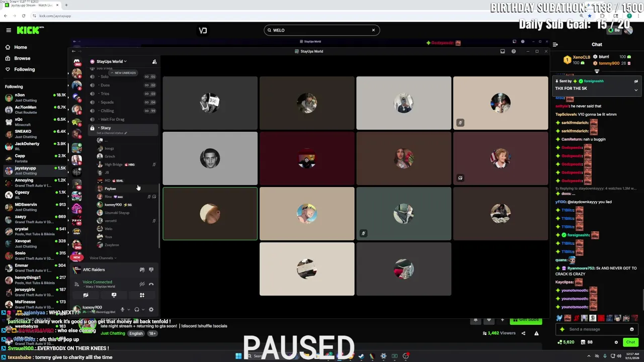
Task: Open activities button in voice panel
Action: [142, 295]
